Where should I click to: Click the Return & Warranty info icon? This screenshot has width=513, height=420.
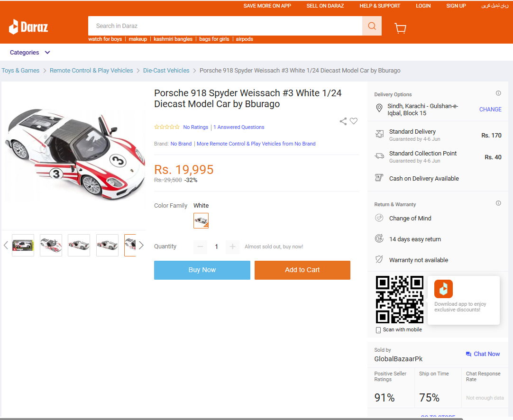click(x=498, y=203)
